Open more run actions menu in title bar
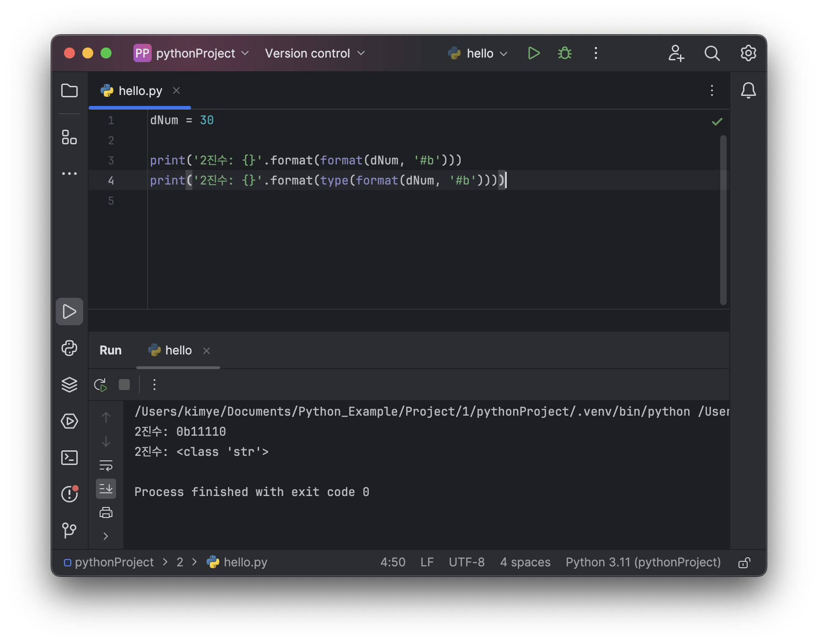 (x=595, y=53)
